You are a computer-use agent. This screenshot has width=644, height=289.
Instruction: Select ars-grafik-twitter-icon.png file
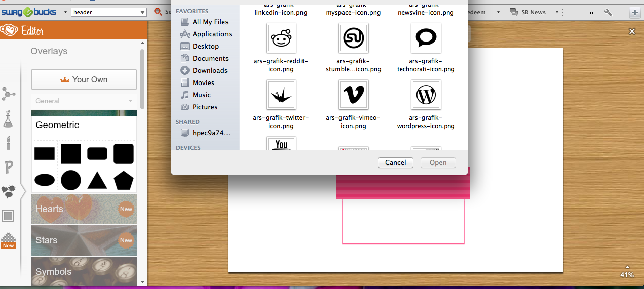click(x=281, y=95)
